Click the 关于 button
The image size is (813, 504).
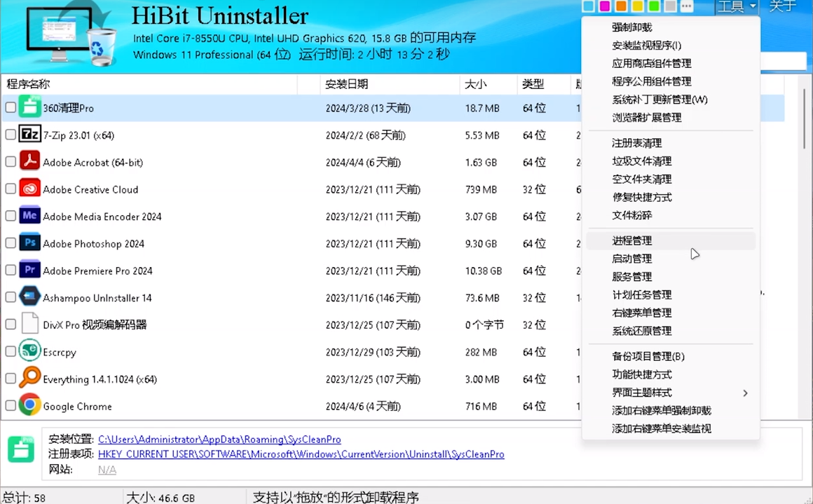click(x=782, y=6)
